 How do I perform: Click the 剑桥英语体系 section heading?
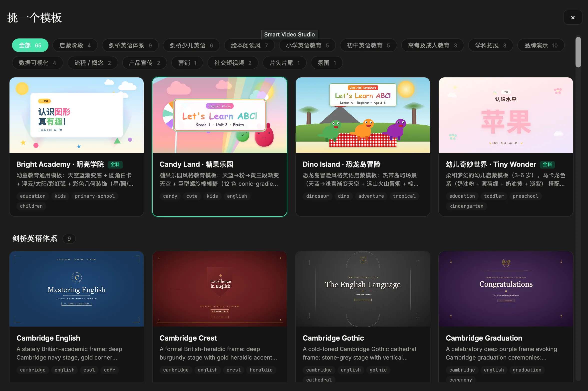point(35,239)
